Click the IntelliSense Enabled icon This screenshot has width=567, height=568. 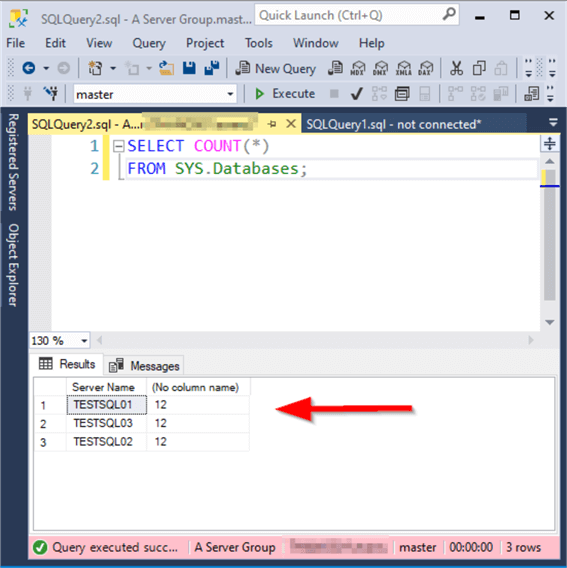pyautogui.click(x=424, y=94)
